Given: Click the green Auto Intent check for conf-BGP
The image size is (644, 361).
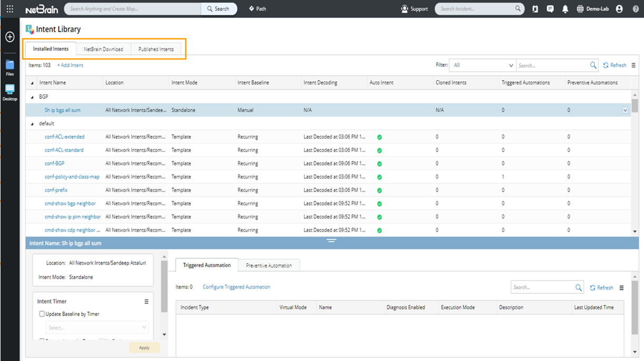Looking at the screenshot, I should click(379, 164).
